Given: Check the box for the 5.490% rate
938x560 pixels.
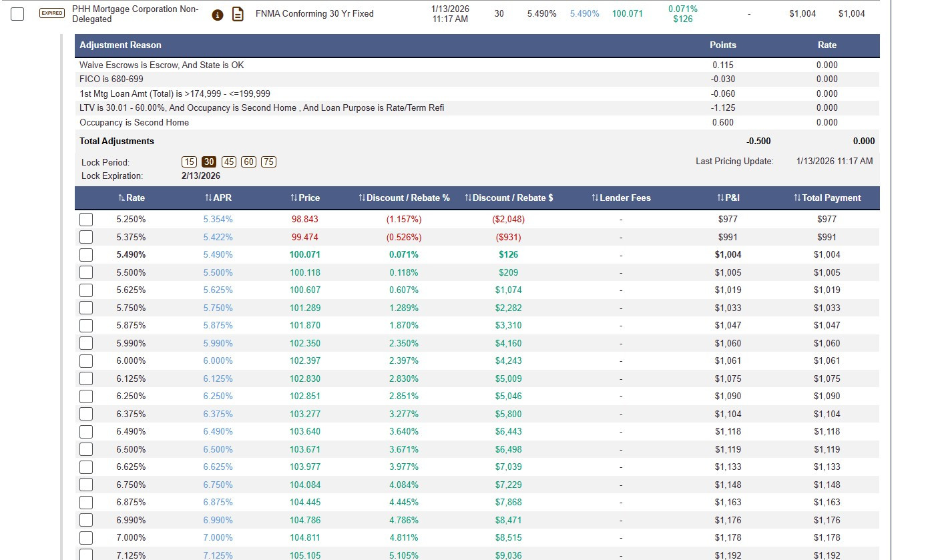Looking at the screenshot, I should 86,254.
